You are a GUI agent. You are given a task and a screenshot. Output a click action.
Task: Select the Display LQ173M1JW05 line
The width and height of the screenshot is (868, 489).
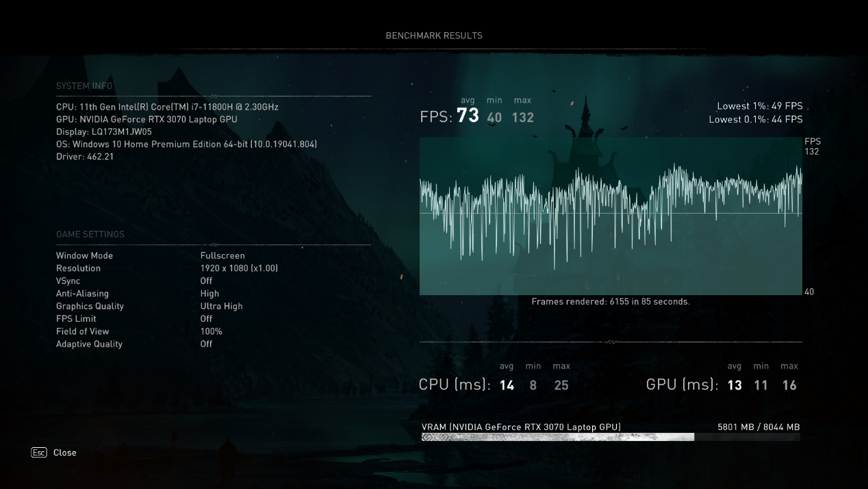104,131
